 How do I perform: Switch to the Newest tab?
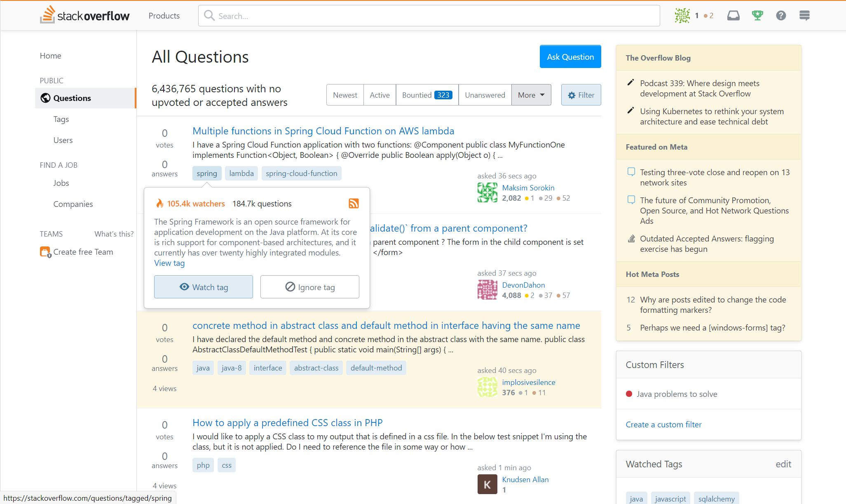(x=345, y=95)
